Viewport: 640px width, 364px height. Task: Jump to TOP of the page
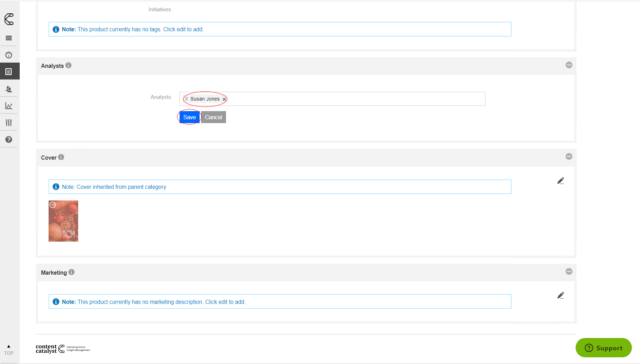pyautogui.click(x=9, y=350)
